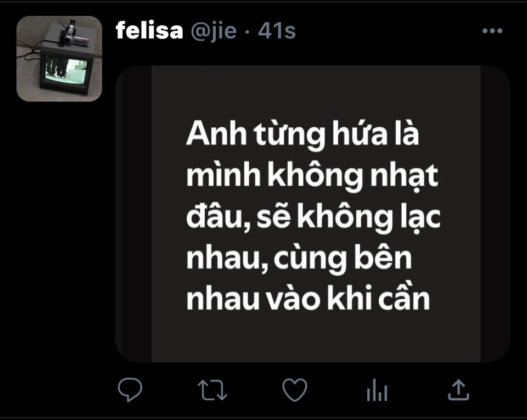Open the three-dot more options menu
Image resolution: width=527 pixels, height=420 pixels.
pos(492,31)
